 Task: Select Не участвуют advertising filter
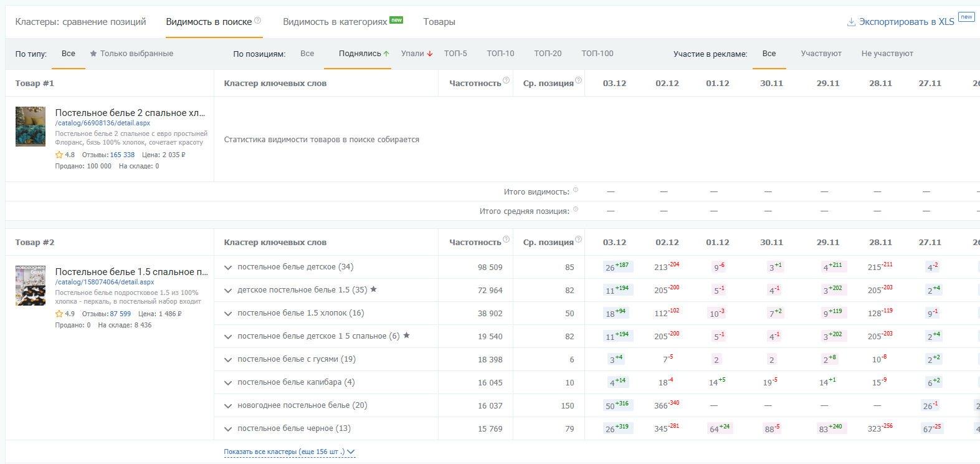(x=887, y=54)
